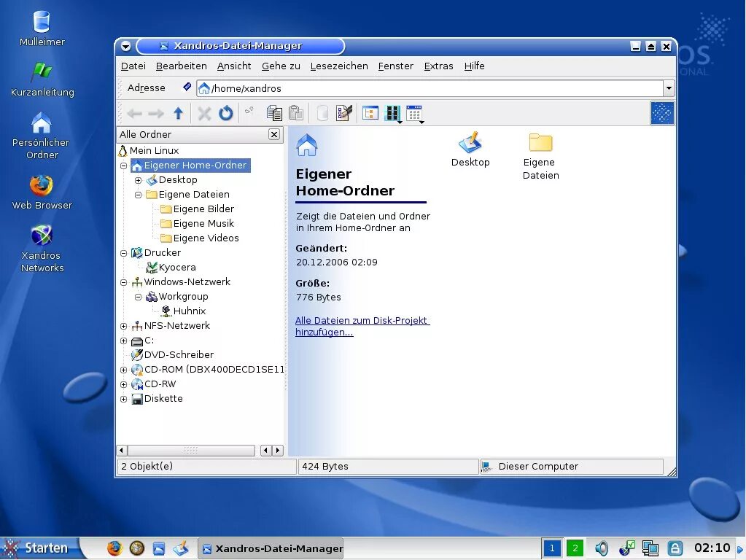Click the volume speaker tray icon
Image resolution: width=746 pixels, height=560 pixels.
click(602, 548)
